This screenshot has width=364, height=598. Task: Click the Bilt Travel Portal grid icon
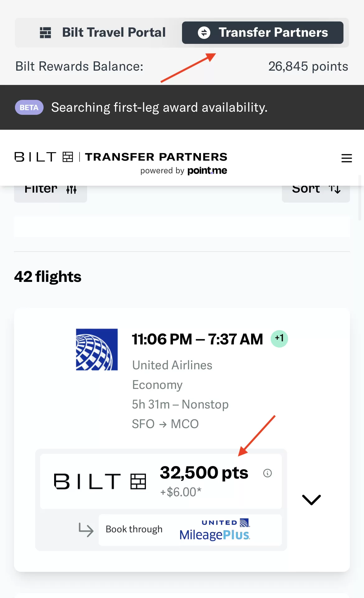[x=45, y=33]
